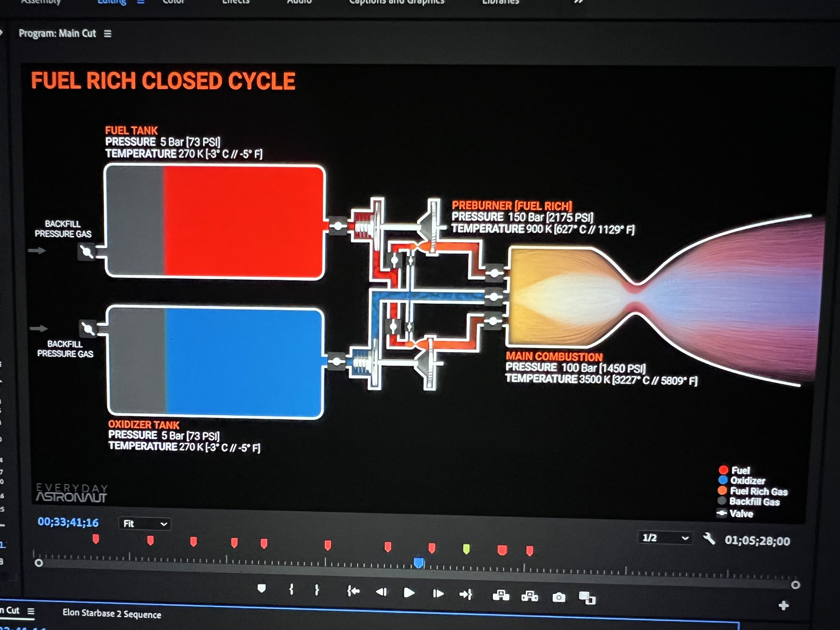
Task: Open the timeline panel menu beside Cut tab
Action: point(31,611)
